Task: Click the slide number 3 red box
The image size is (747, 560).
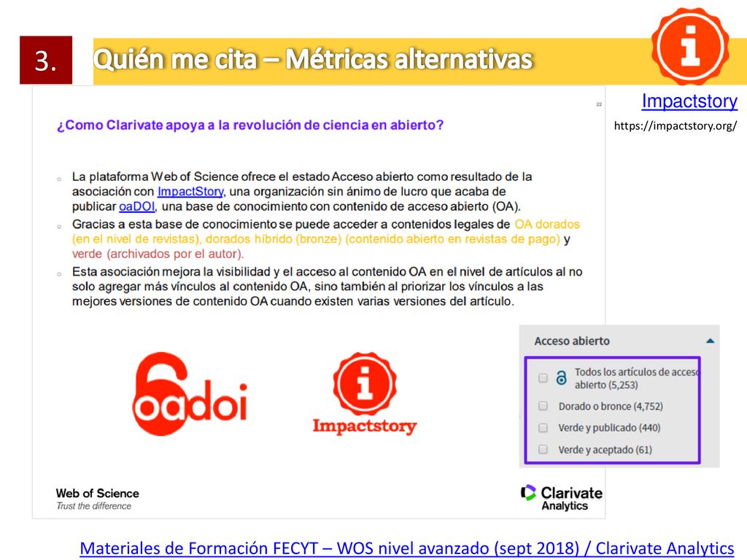Action: [x=46, y=60]
